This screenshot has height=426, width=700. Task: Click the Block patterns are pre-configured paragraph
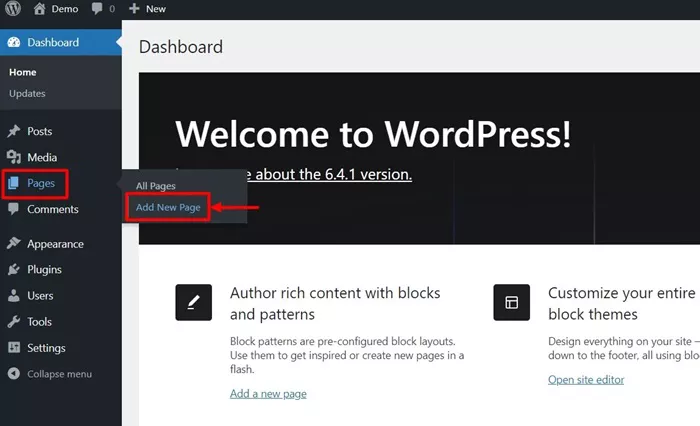[347, 355]
